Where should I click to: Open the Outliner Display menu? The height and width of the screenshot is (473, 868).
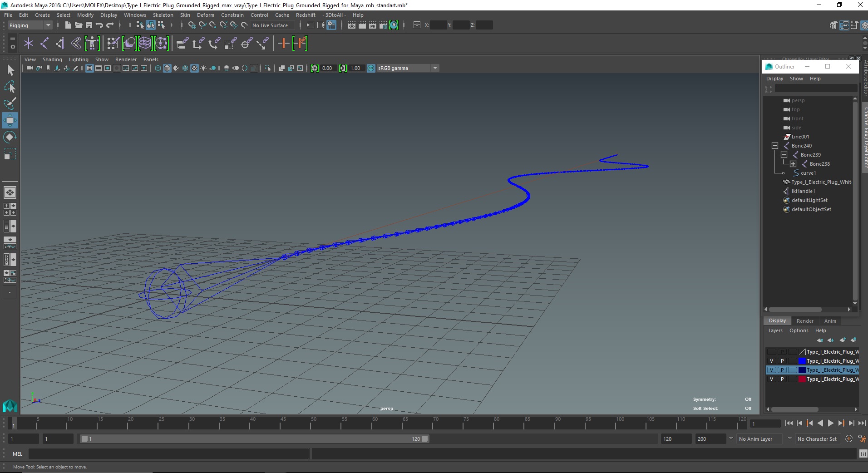point(774,79)
